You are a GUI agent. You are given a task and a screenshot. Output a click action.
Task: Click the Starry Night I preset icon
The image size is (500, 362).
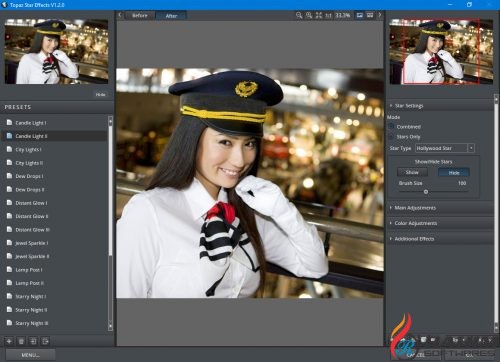click(9, 296)
